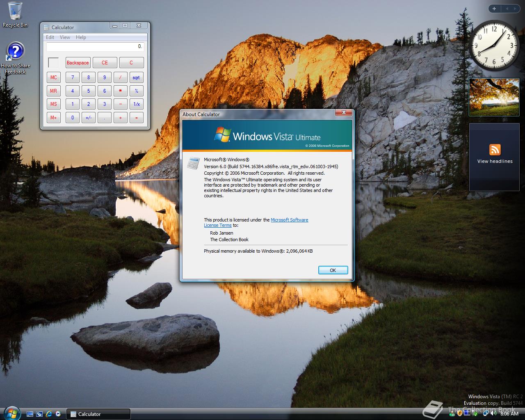525x420 pixels.
Task: Click the subtract (-) button in Calculator
Action: 120,104
